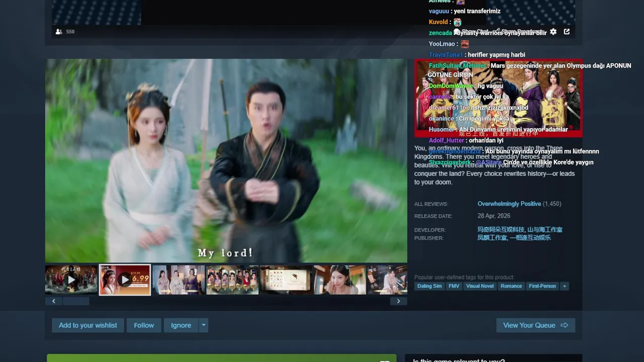Click the viewer count icon beside 550

click(59, 32)
